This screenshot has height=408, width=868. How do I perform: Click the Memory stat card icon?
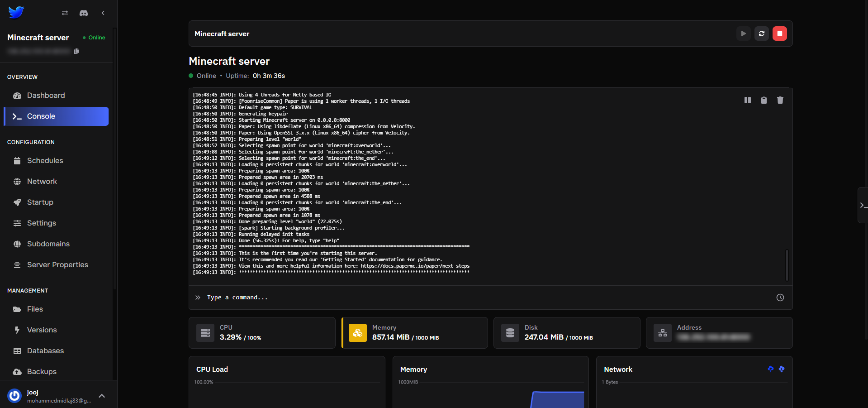point(358,333)
